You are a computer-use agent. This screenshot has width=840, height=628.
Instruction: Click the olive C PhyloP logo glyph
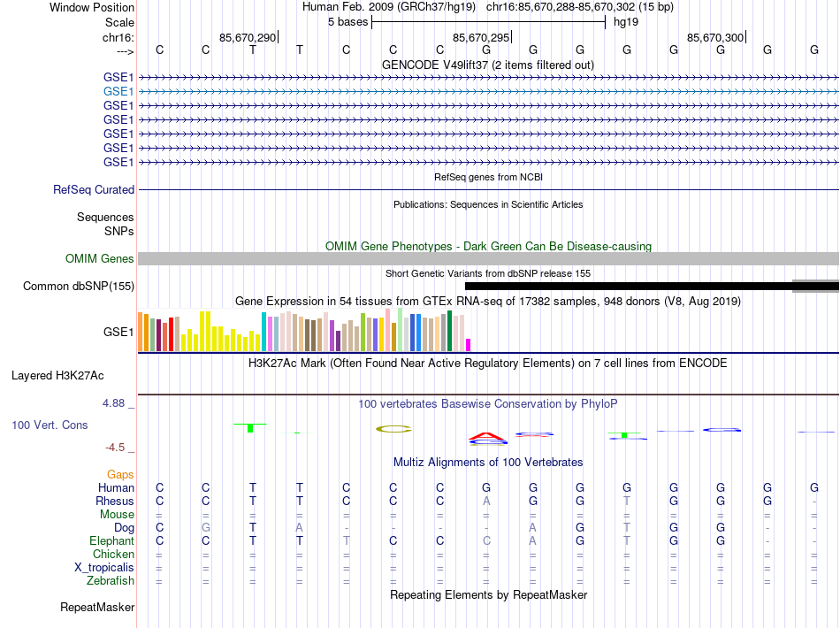click(x=393, y=429)
